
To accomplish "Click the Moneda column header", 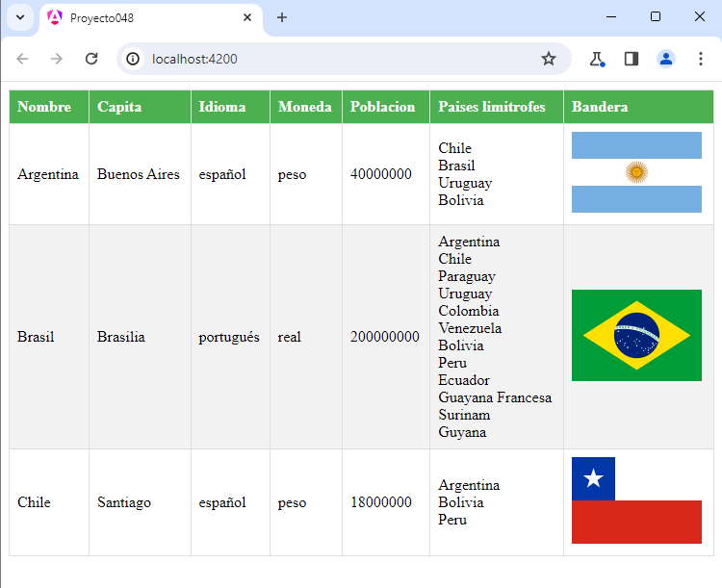I will pyautogui.click(x=304, y=107).
